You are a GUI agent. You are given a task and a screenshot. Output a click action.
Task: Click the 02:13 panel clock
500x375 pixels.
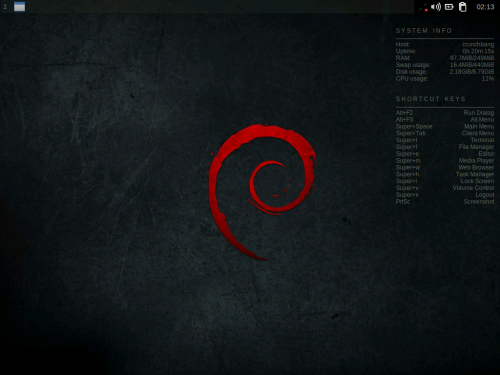tap(485, 7)
